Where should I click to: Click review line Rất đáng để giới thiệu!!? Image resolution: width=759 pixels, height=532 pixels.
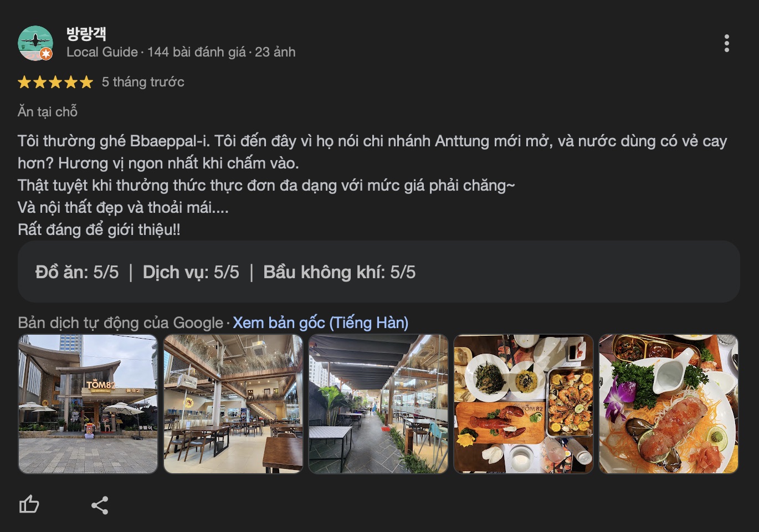(99, 229)
